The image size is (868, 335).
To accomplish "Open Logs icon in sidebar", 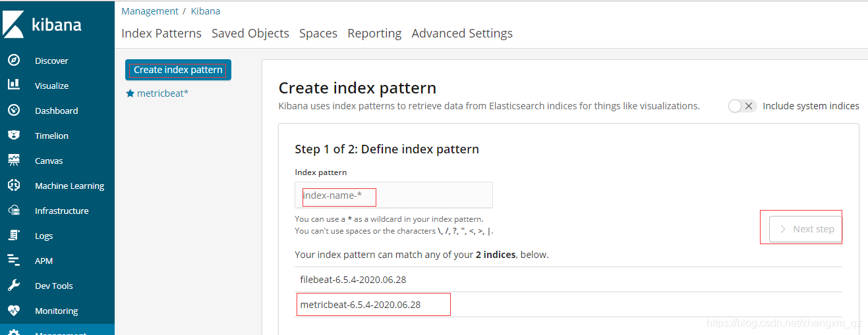I will click(14, 236).
